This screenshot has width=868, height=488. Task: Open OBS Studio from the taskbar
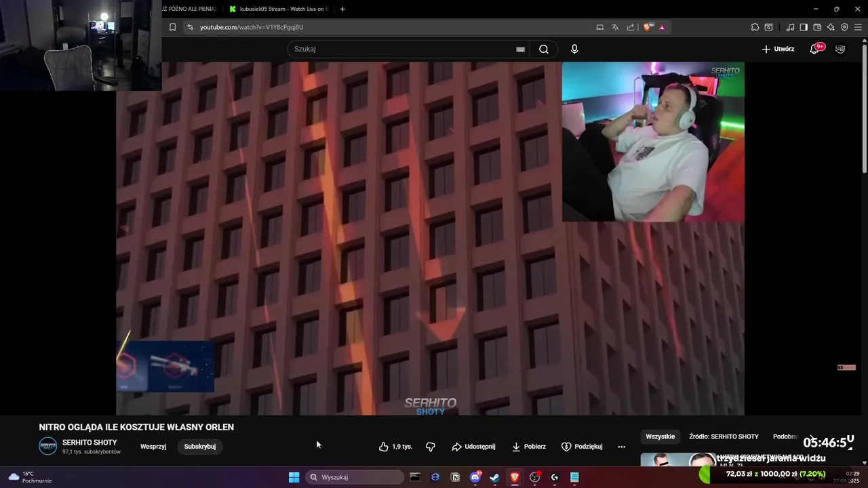point(534,477)
